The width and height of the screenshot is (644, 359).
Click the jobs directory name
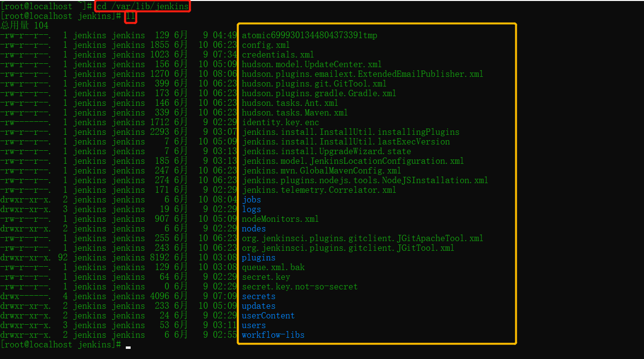point(252,200)
